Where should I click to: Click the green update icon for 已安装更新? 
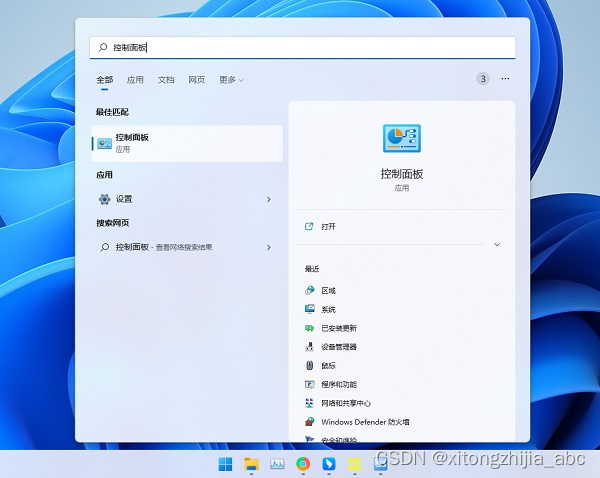tap(310, 328)
